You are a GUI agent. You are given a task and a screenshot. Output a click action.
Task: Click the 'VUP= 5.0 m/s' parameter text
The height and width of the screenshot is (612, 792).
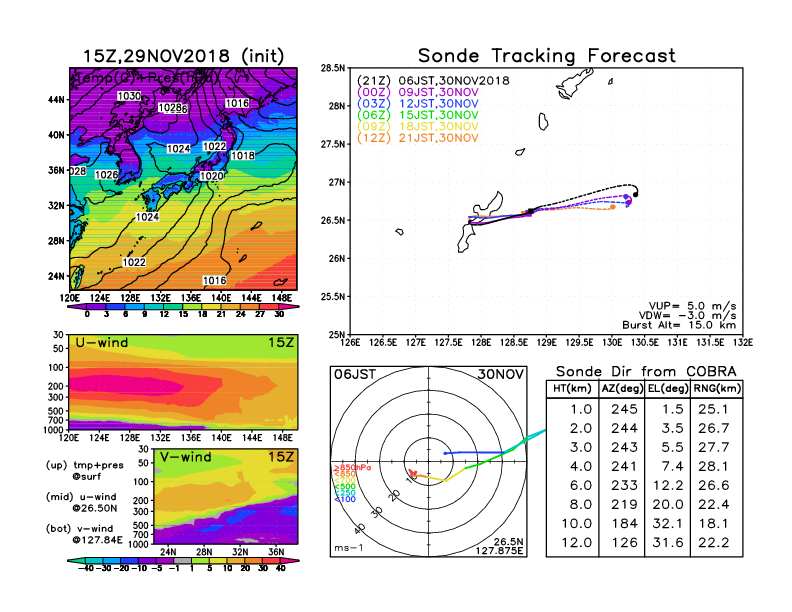(692, 306)
